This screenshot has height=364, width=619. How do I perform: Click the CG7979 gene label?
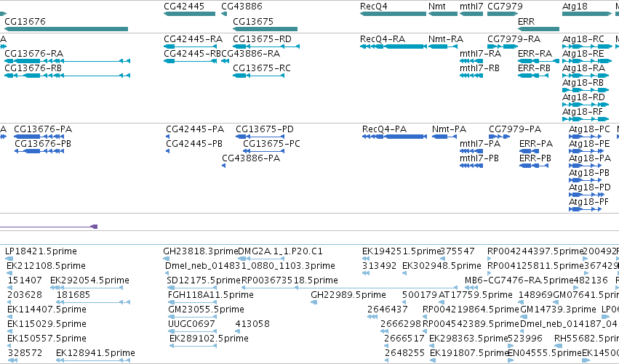(x=505, y=7)
